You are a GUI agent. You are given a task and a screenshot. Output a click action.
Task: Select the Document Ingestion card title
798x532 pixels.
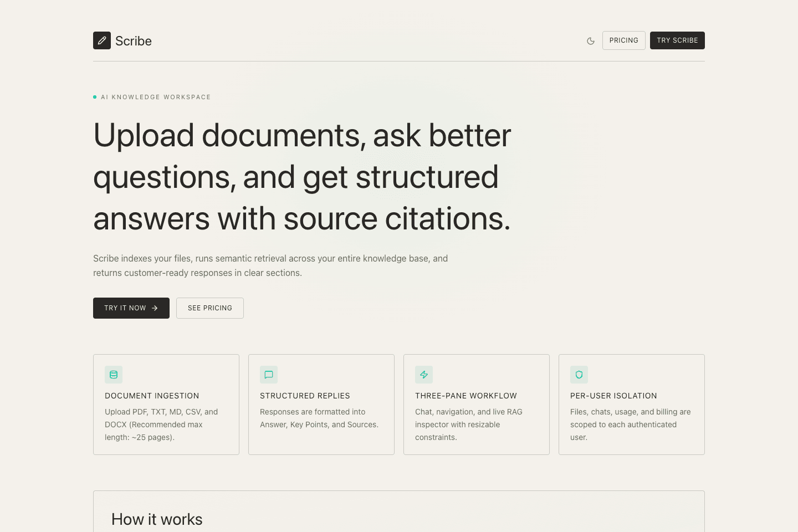click(152, 396)
